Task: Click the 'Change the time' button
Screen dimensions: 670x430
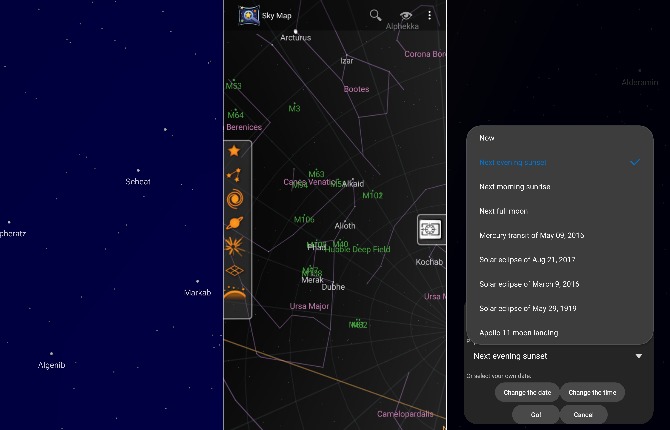Action: pos(592,392)
